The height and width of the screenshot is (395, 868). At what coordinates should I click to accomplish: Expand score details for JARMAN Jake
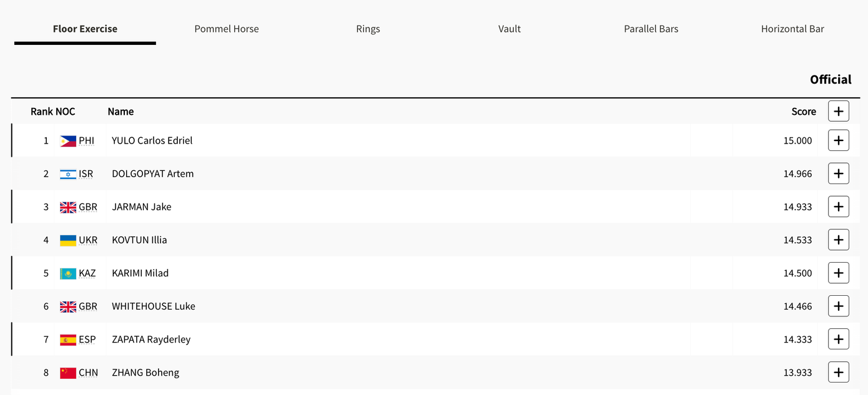click(838, 207)
